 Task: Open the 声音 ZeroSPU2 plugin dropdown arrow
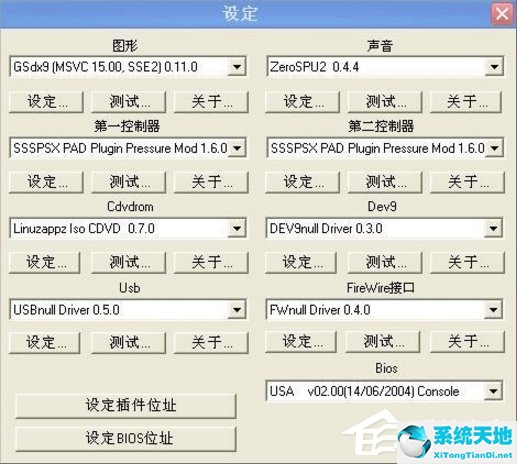(x=494, y=67)
